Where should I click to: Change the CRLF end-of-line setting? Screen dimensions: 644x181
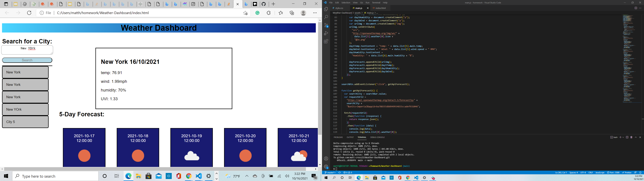coord(591,172)
